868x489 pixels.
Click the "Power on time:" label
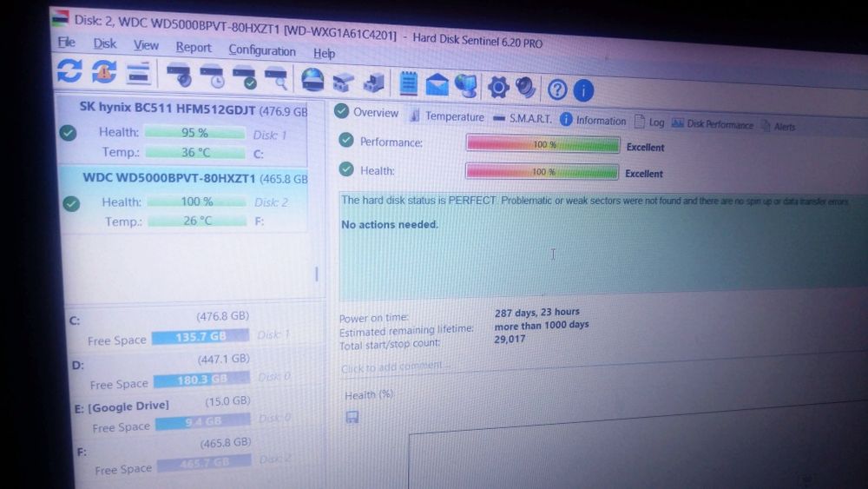(373, 318)
